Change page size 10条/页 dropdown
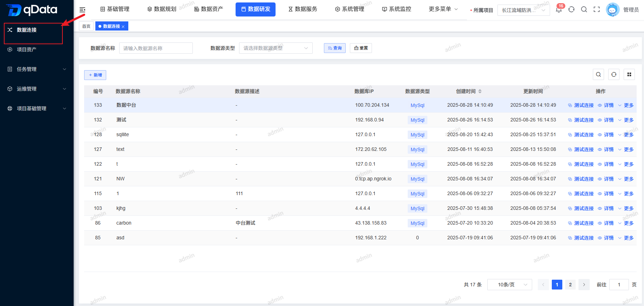The width and height of the screenshot is (644, 306). [510, 285]
